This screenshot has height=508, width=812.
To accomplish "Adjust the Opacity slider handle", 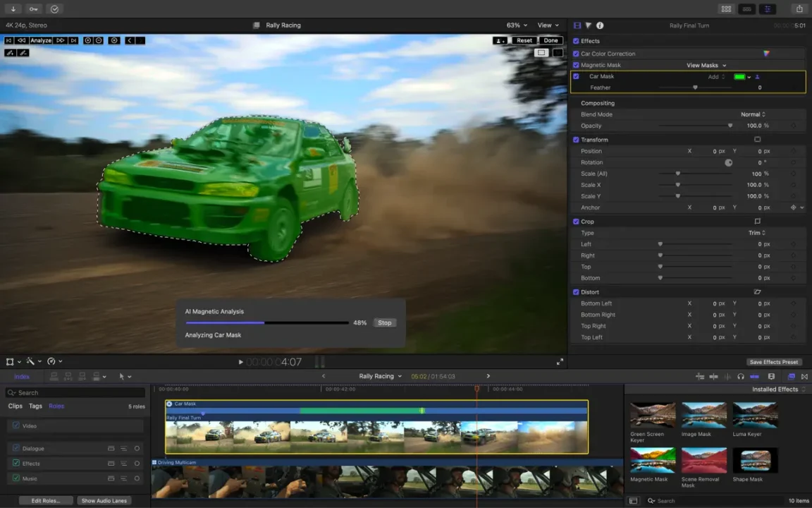I will [x=730, y=126].
